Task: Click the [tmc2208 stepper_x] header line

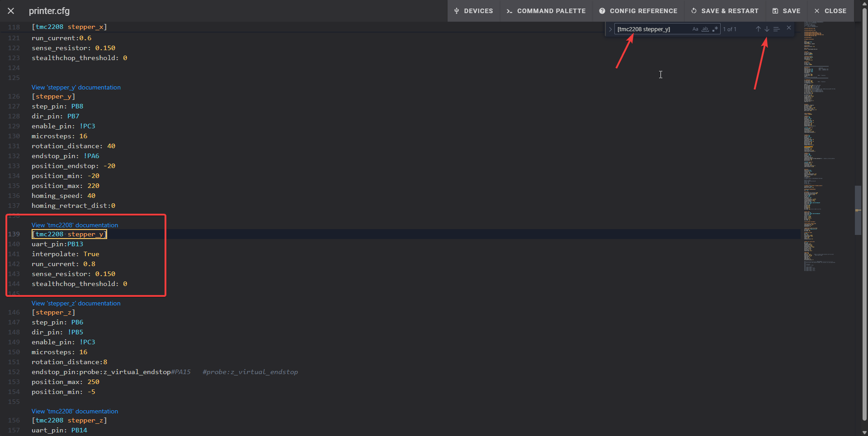Action: click(x=69, y=27)
